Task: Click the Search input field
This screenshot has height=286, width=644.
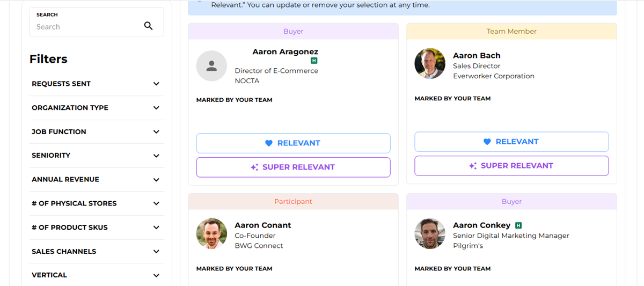Action: click(x=86, y=27)
